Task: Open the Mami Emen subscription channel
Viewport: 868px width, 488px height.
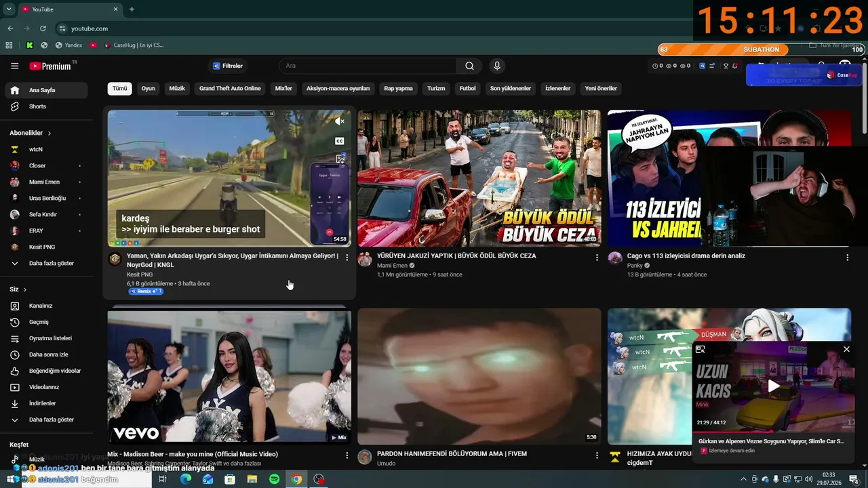Action: (x=47, y=182)
